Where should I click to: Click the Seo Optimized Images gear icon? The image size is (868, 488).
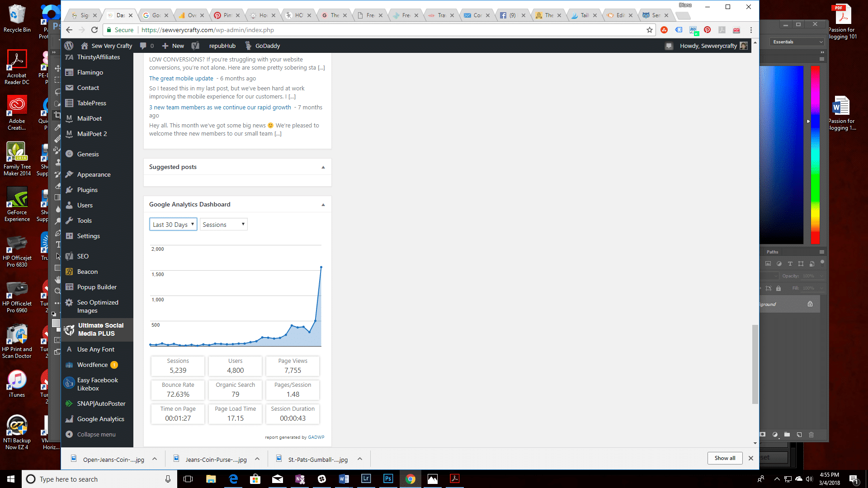[x=69, y=303]
